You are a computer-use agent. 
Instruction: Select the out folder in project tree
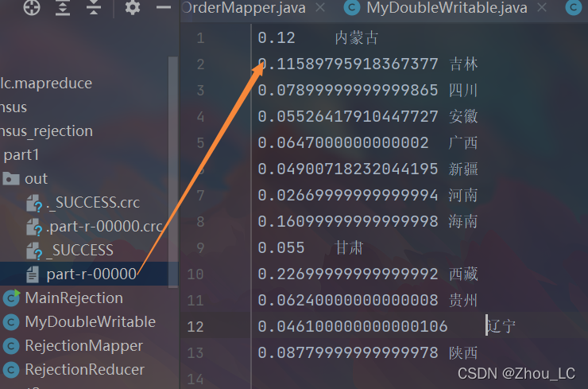click(36, 179)
